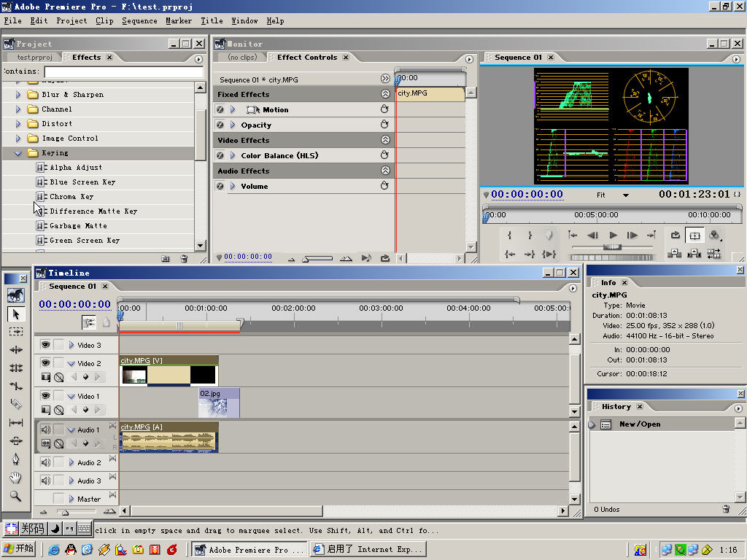This screenshot has height=560, width=747.
Task: Click the Effects Contains search field
Action: tap(124, 72)
